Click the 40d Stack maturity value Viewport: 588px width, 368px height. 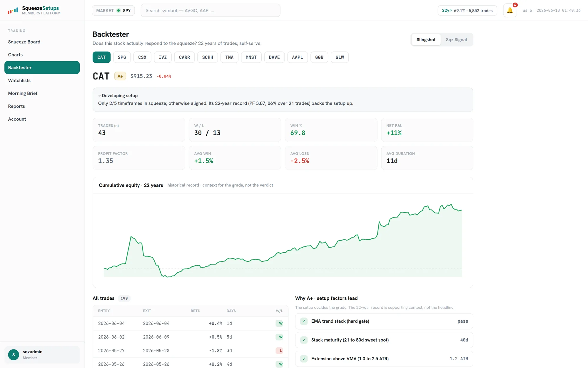click(464, 340)
